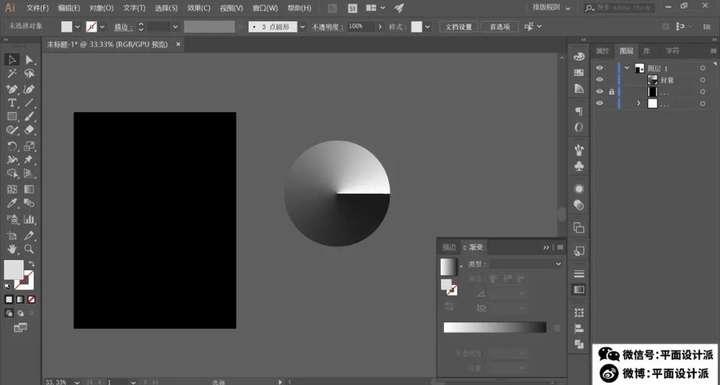
Task: Set toolbox fill mode to None
Action: (x=31, y=300)
